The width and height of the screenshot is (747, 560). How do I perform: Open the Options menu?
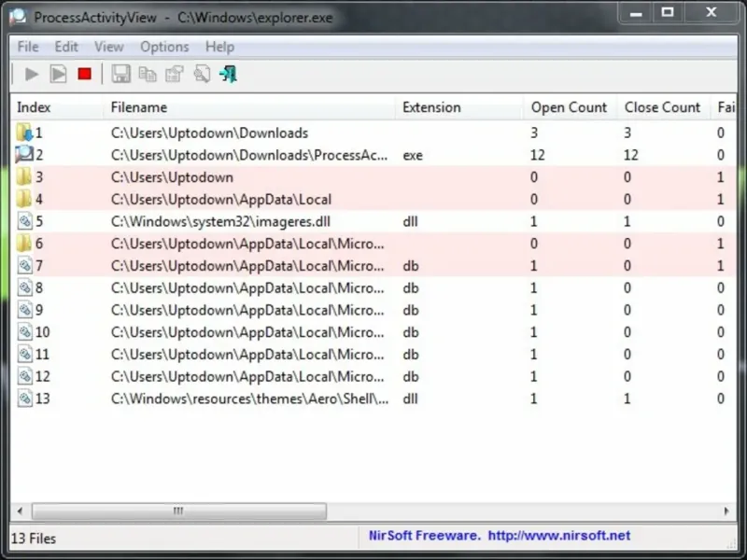(164, 47)
